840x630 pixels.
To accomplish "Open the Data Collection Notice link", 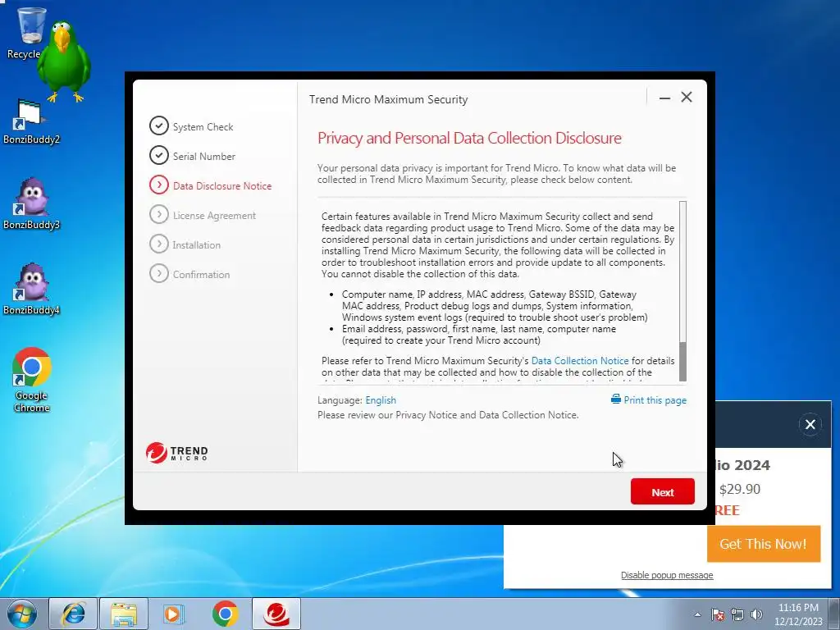I will pos(580,361).
